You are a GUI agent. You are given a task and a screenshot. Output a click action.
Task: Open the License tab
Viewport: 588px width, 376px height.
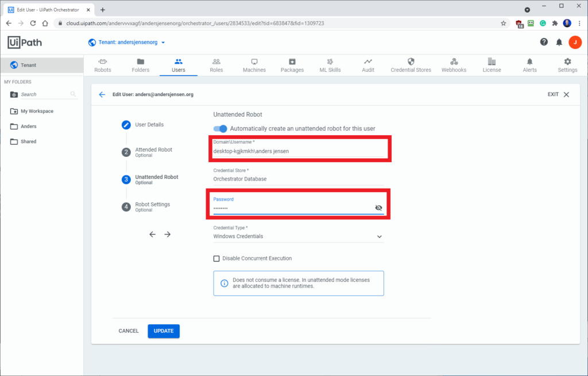(x=492, y=66)
